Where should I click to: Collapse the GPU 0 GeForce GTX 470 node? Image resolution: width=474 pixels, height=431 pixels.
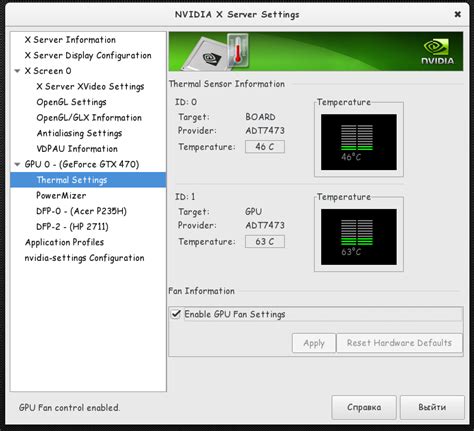click(x=17, y=164)
